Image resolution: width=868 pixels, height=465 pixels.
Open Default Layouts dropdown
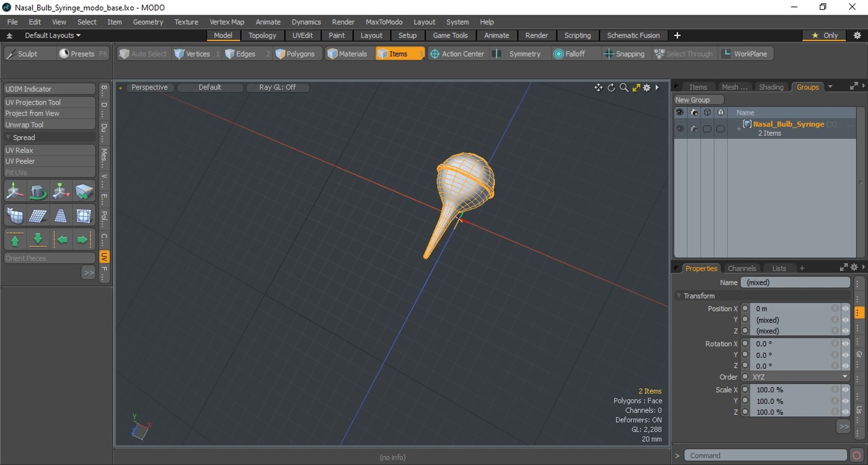(52, 35)
